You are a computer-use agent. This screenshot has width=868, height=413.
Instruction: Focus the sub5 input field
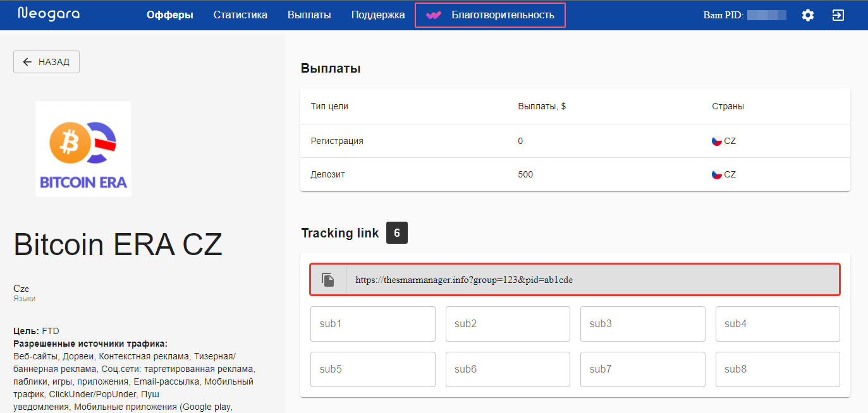(373, 369)
